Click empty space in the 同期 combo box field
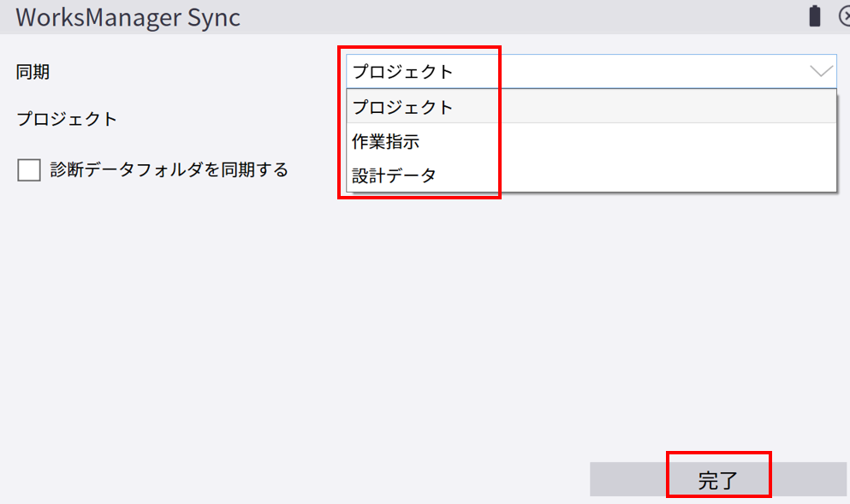 [642, 72]
